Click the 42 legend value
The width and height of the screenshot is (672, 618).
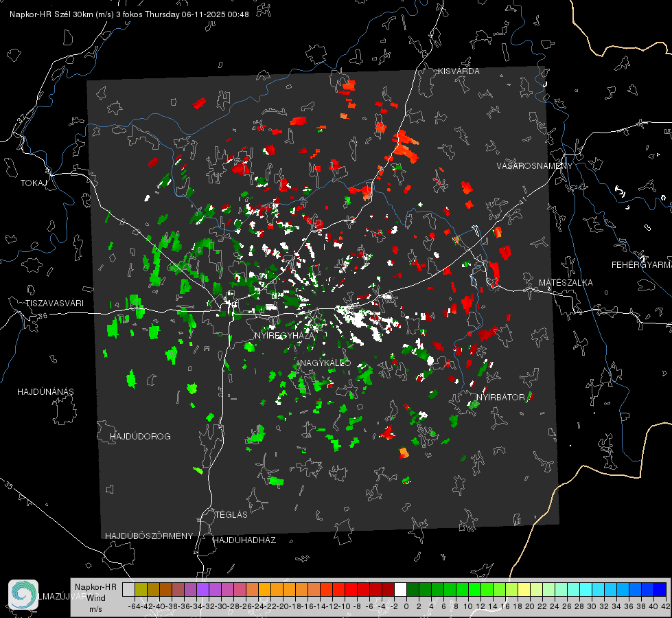coord(665,606)
